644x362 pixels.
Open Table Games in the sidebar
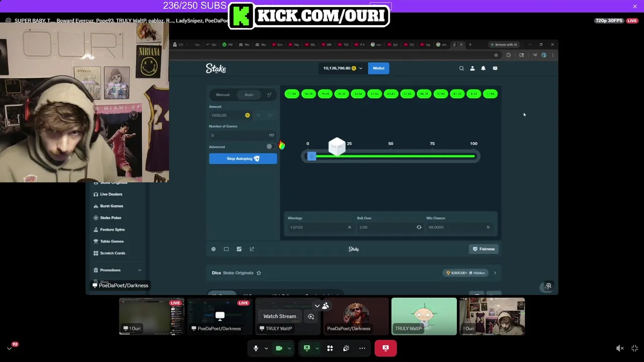click(x=111, y=241)
